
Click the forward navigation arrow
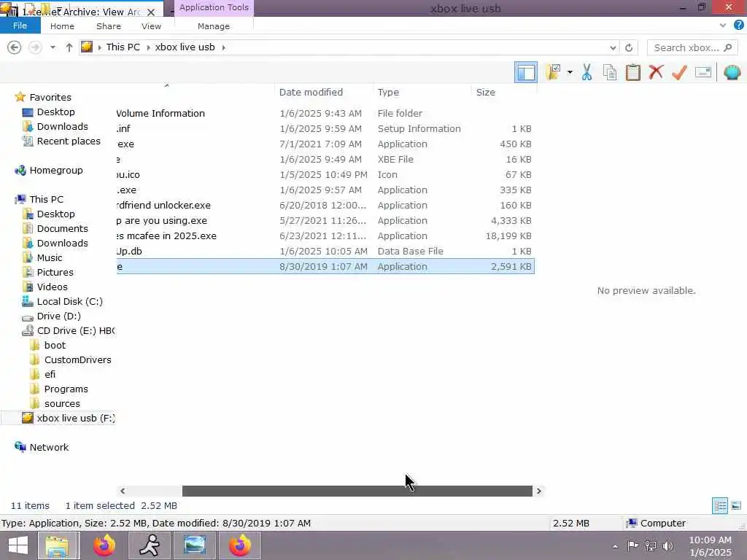(35, 47)
